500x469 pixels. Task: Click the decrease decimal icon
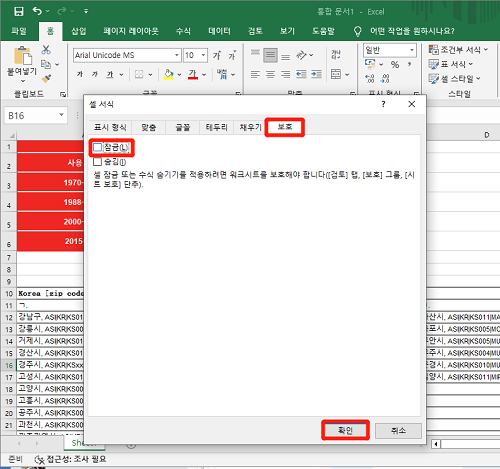[385, 79]
